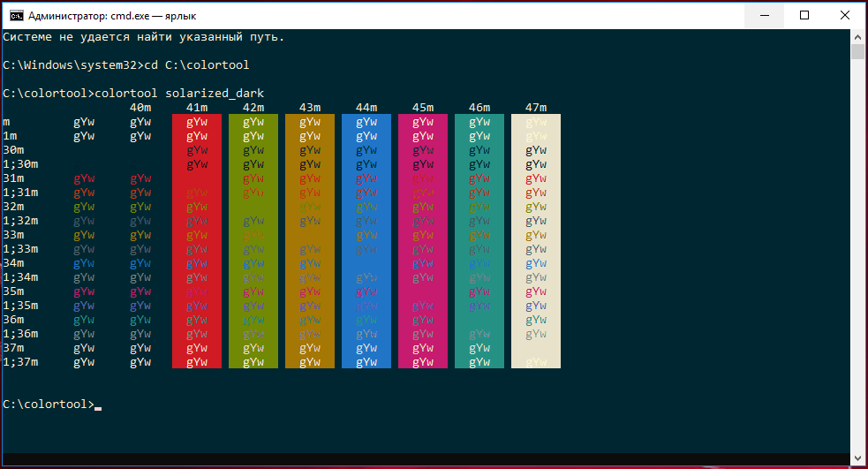Click the magenta gYw sample in row 35m under 40m
The height and width of the screenshot is (469, 868).
[140, 291]
